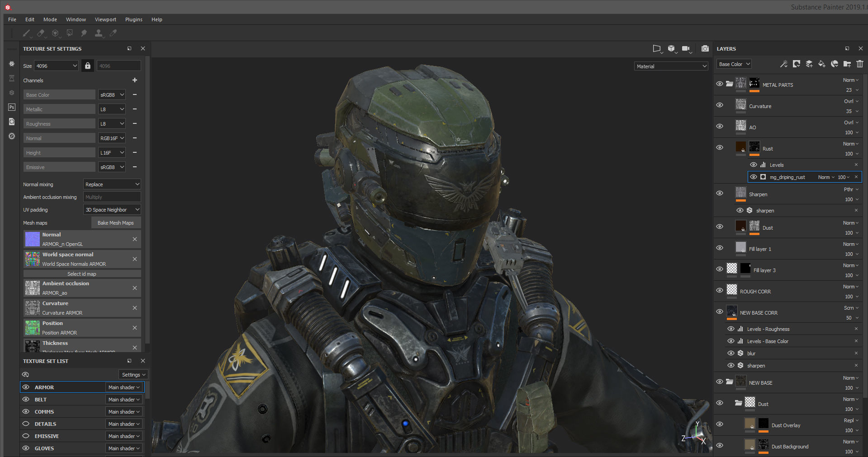The height and width of the screenshot is (457, 868).
Task: Click the Bake Mesh Maps button
Action: tap(116, 223)
